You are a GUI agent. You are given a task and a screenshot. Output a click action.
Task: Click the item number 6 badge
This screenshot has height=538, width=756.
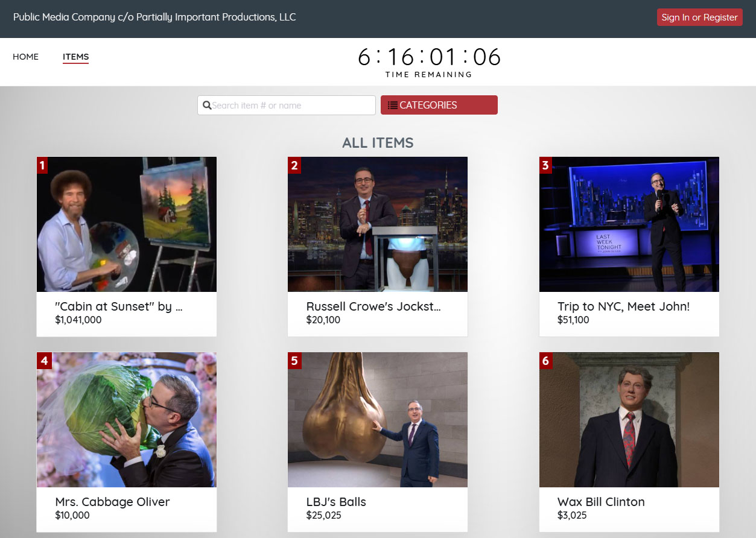[545, 361]
